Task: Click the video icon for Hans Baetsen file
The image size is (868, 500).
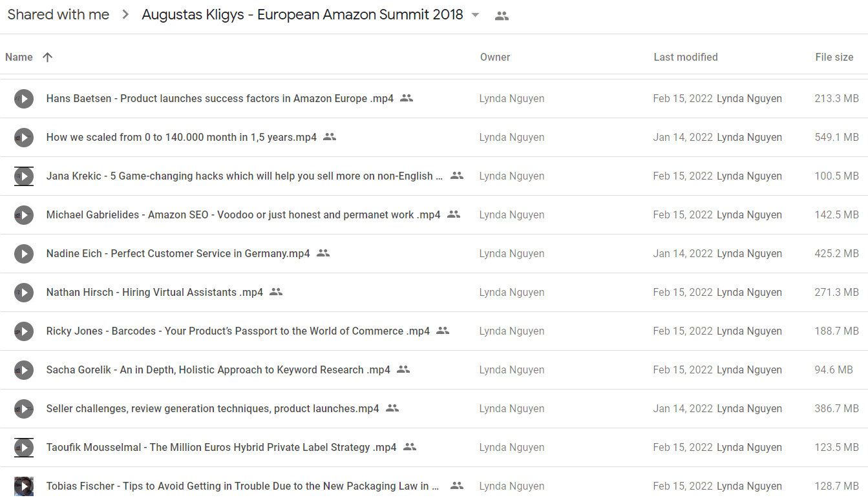Action: coord(24,99)
